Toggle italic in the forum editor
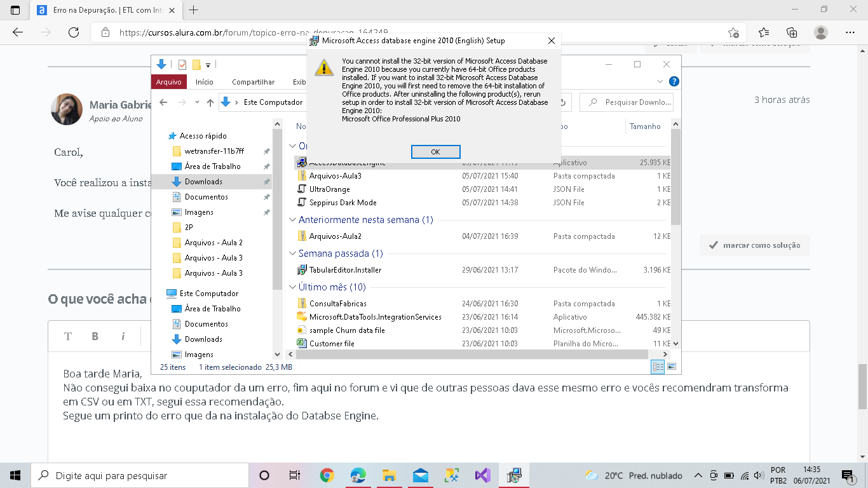The height and width of the screenshot is (488, 868). click(x=123, y=336)
